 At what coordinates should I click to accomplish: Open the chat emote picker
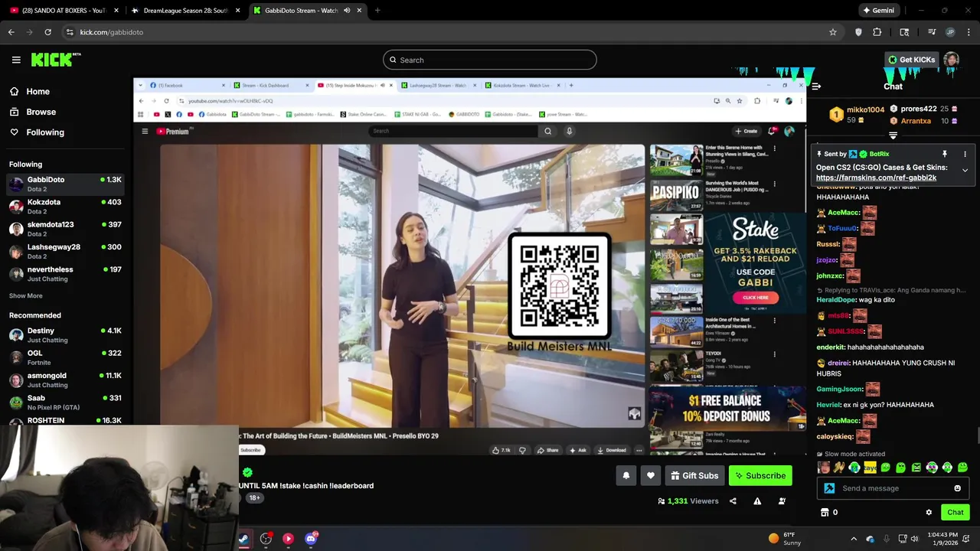click(957, 488)
